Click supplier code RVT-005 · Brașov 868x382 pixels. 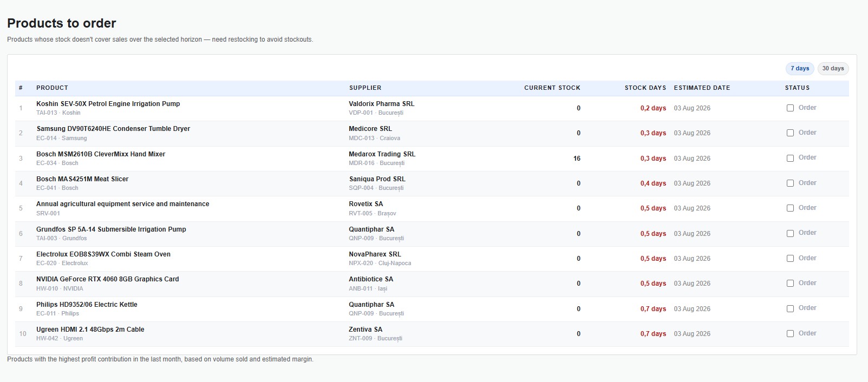[373, 214]
